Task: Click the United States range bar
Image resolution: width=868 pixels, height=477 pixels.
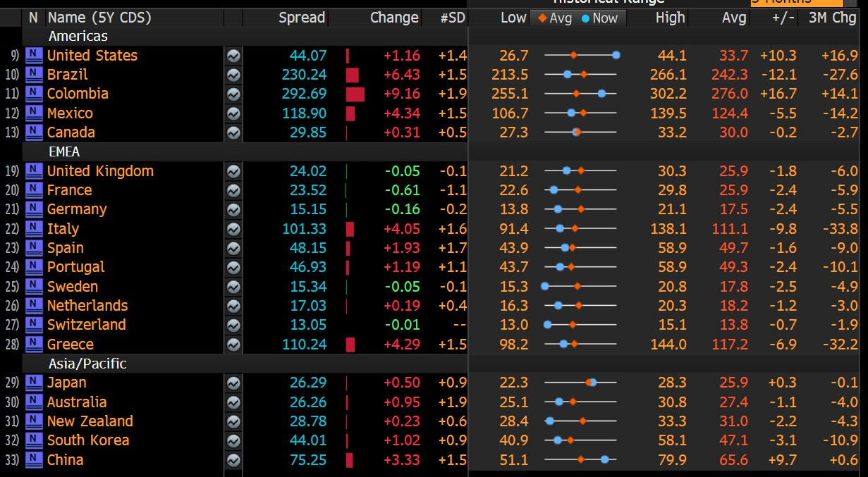Action: coord(581,56)
